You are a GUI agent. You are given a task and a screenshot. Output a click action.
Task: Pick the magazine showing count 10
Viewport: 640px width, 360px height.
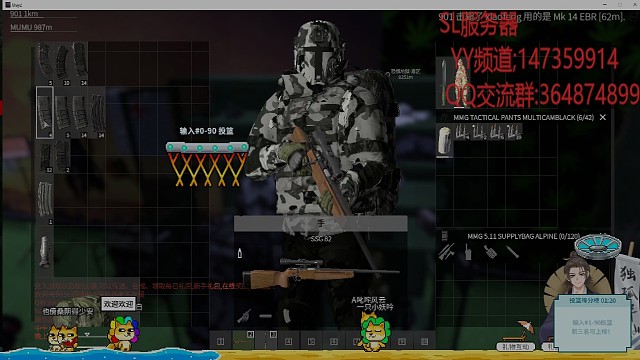(x=62, y=64)
